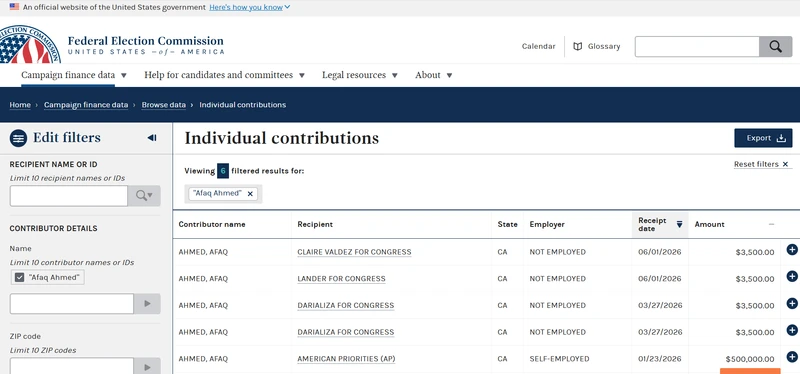Click the recipient name search dropdown button
Viewport: 800px width, 374px height.
[144, 195]
